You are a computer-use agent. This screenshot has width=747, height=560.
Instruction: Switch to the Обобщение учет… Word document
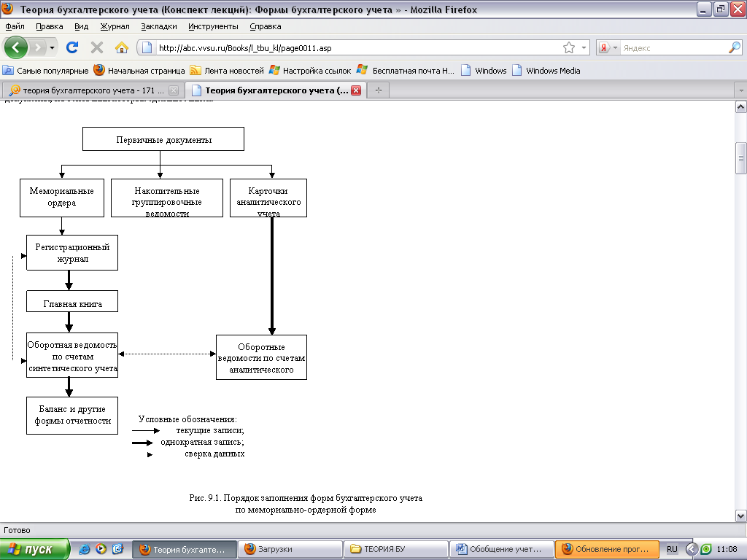tap(501, 549)
